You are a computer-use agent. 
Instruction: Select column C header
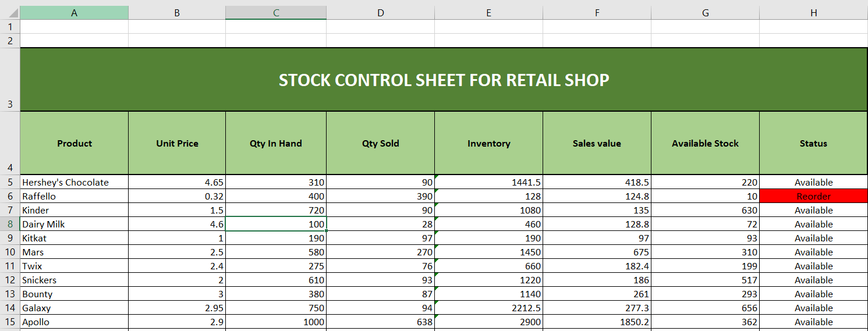[276, 13]
